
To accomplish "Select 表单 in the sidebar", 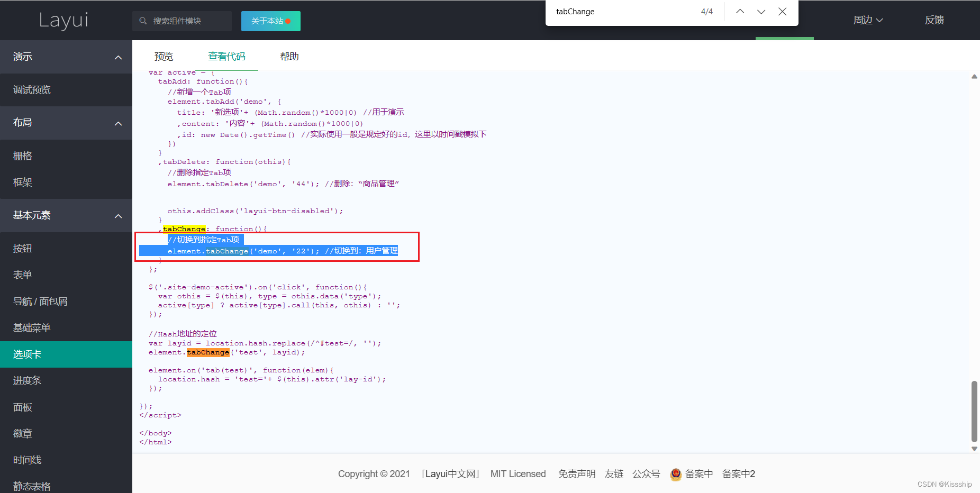I will tap(22, 275).
